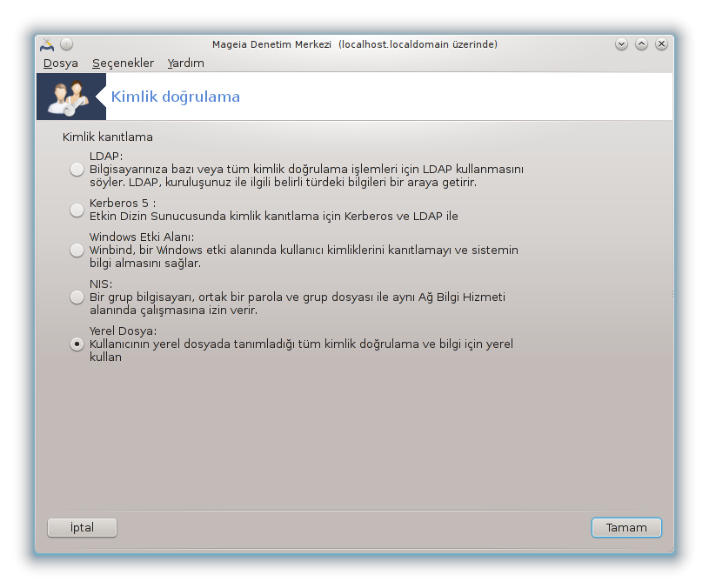This screenshot has height=588, width=709.
Task: Click the 'NIS:' option title
Action: click(x=101, y=284)
